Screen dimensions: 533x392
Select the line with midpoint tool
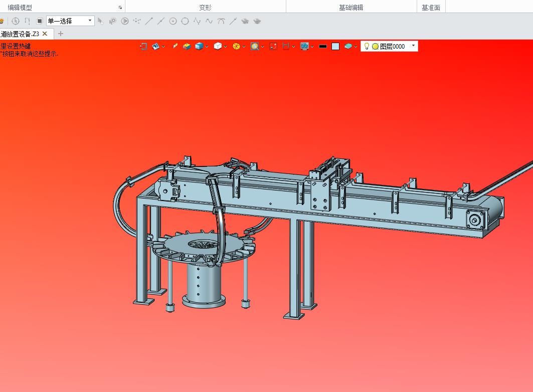point(161,21)
